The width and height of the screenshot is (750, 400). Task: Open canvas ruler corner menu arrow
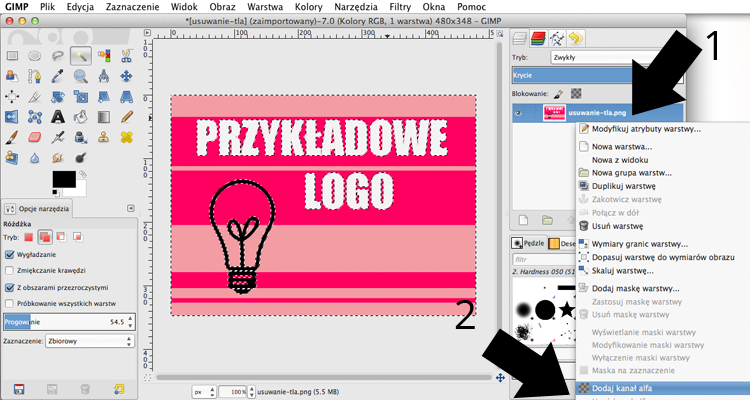click(x=147, y=33)
